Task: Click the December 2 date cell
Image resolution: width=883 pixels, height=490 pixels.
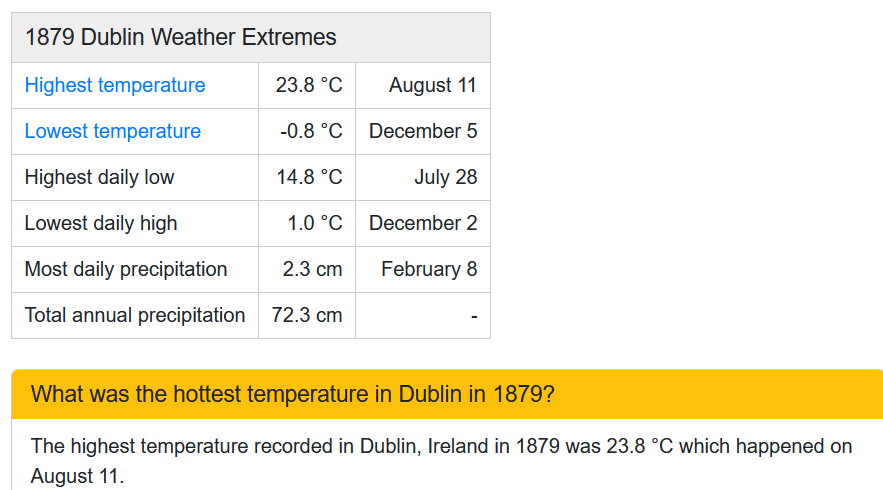Action: coord(423,223)
